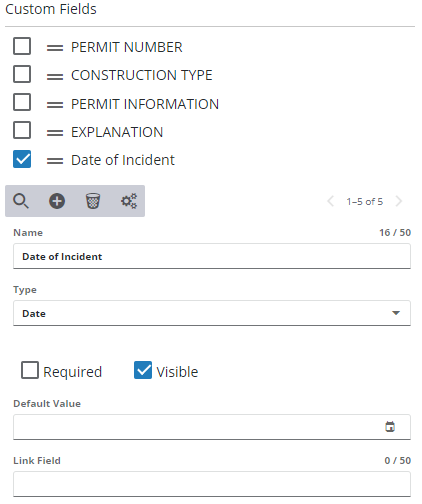Viewport: 422px width, 504px height.
Task: Select the PERMIT INFORMATION field entry
Action: pyautogui.click(x=145, y=104)
